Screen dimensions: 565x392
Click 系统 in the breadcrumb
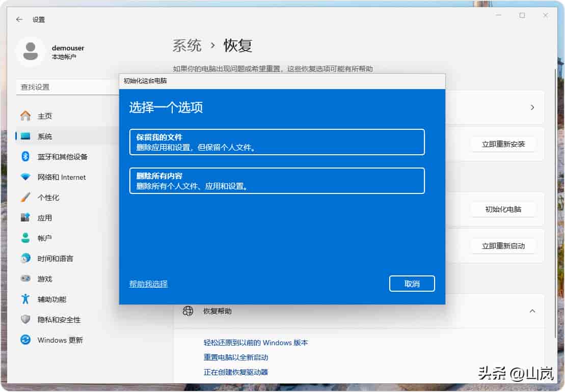pos(186,46)
